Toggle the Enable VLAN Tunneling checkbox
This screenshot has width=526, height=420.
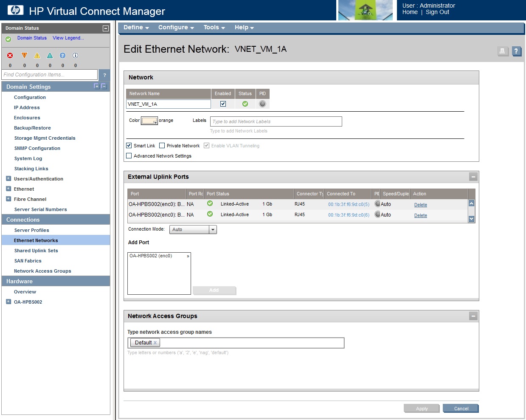coord(207,146)
